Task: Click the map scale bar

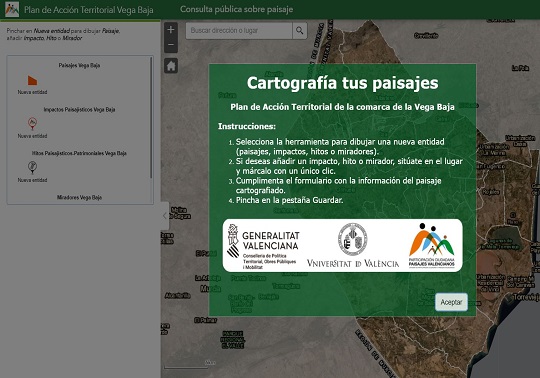Action: coord(190,365)
